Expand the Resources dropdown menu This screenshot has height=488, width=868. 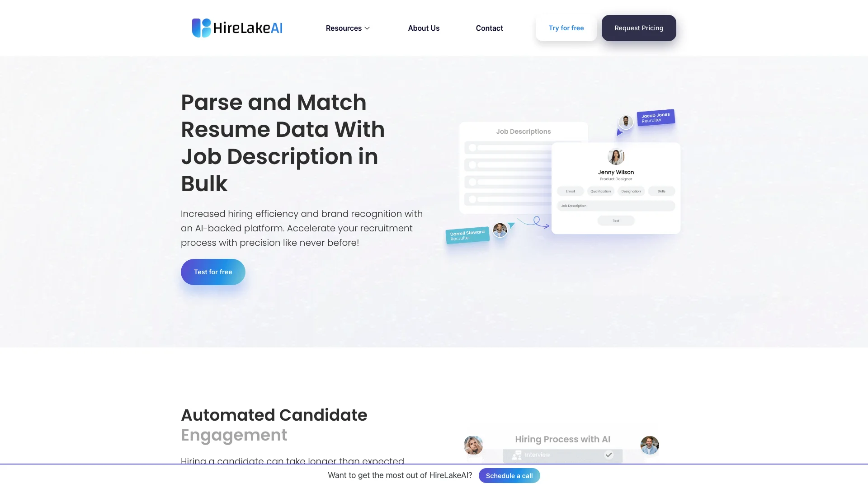[x=348, y=28]
